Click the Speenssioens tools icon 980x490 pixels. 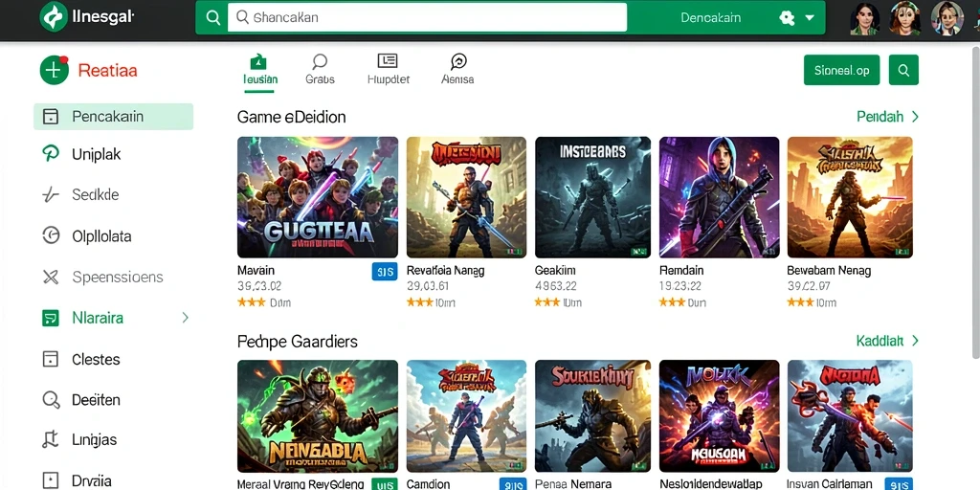point(50,277)
